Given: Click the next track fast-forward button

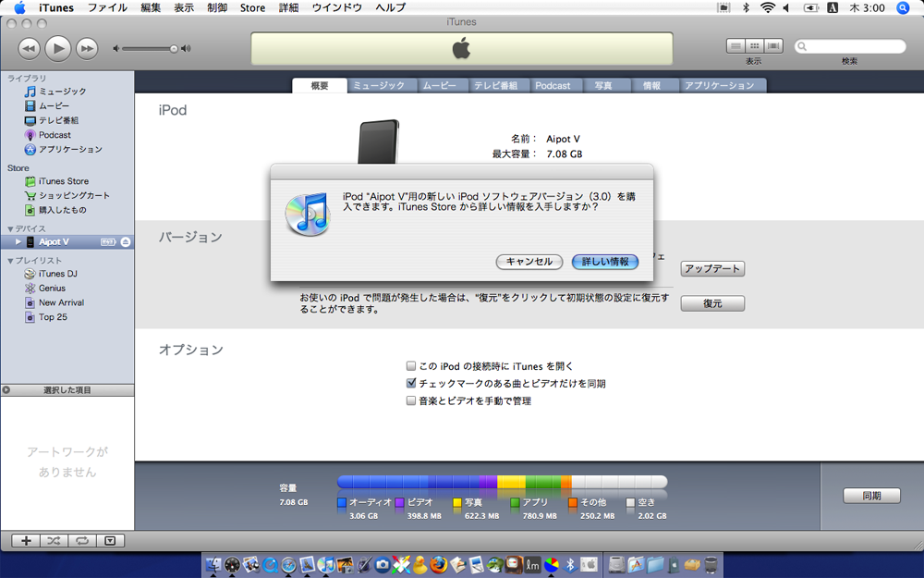Looking at the screenshot, I should (x=87, y=48).
